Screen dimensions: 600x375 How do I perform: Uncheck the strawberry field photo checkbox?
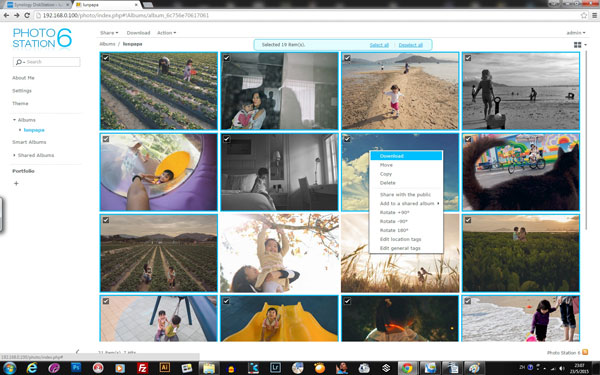click(x=106, y=58)
